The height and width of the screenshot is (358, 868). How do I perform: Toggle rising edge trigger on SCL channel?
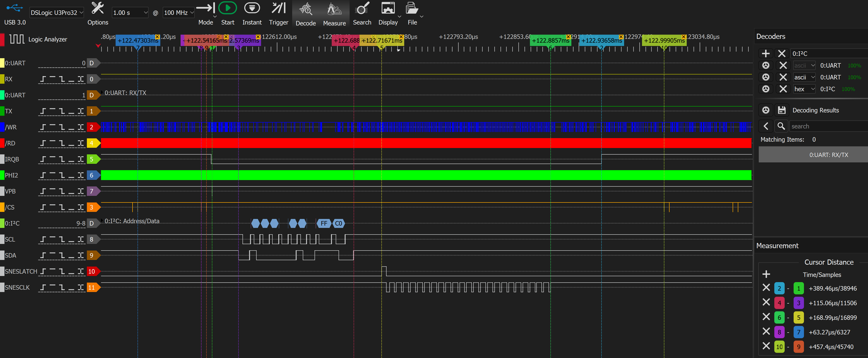tap(43, 239)
